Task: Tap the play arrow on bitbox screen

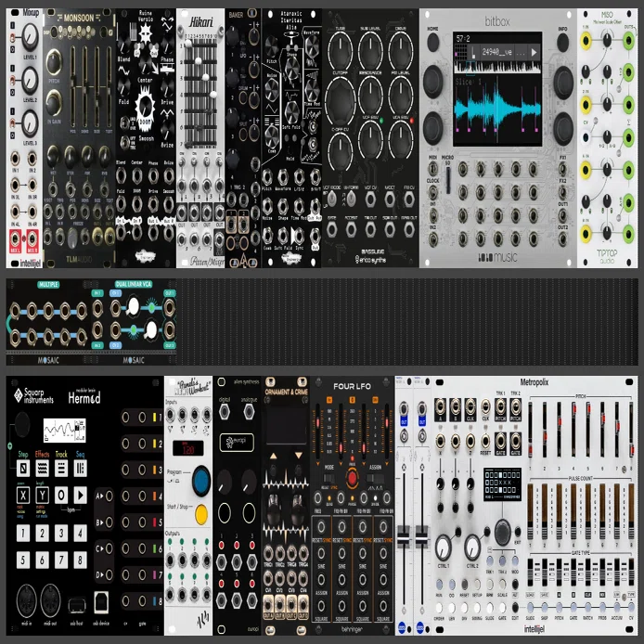Action: [x=534, y=52]
